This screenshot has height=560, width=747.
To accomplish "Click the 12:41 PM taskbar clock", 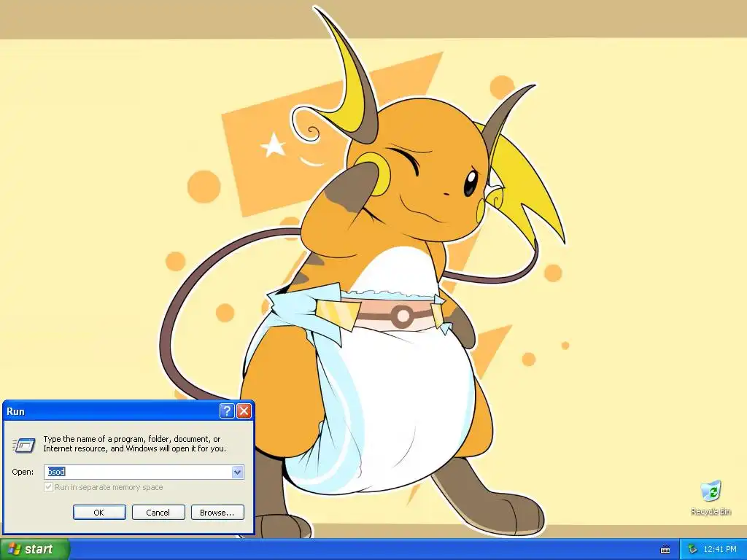I will click(720, 550).
